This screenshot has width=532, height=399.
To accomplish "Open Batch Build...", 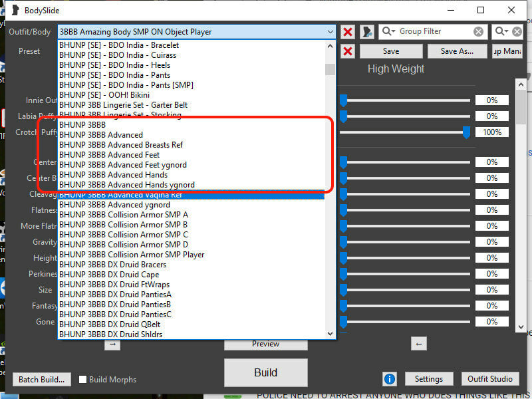I will point(42,379).
